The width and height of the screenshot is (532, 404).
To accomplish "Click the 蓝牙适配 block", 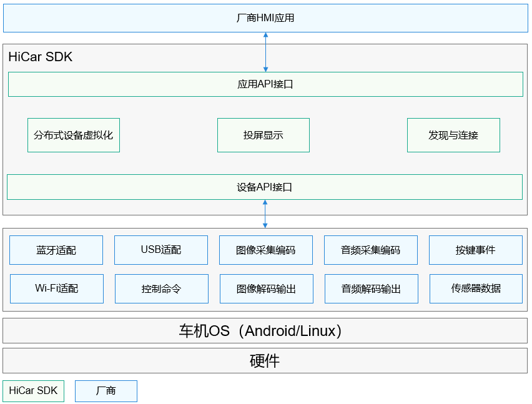I will point(56,250).
